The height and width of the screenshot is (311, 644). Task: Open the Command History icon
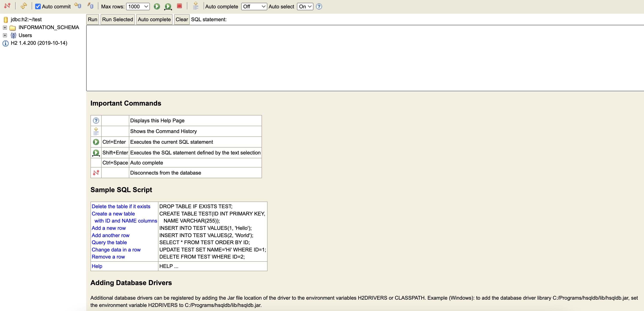(x=196, y=6)
